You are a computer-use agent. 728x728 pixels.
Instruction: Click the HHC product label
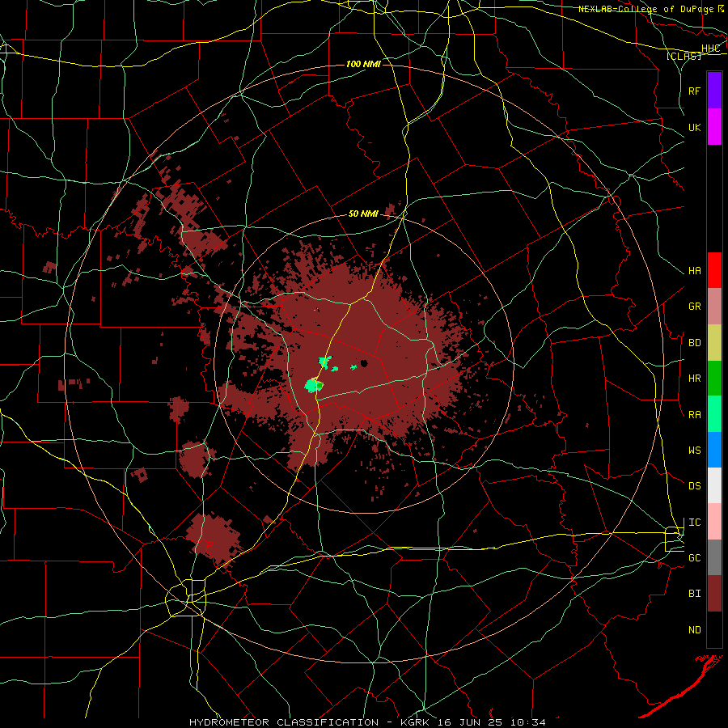point(711,49)
